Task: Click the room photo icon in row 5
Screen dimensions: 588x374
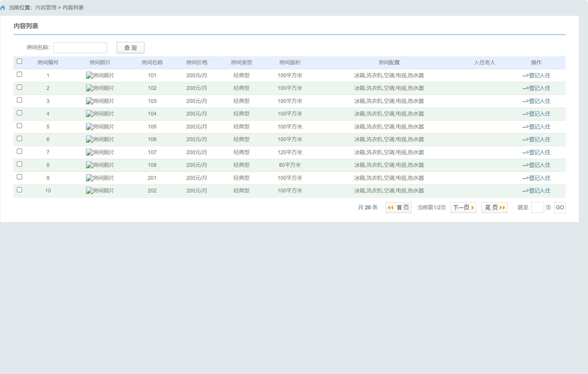Action: (x=90, y=127)
